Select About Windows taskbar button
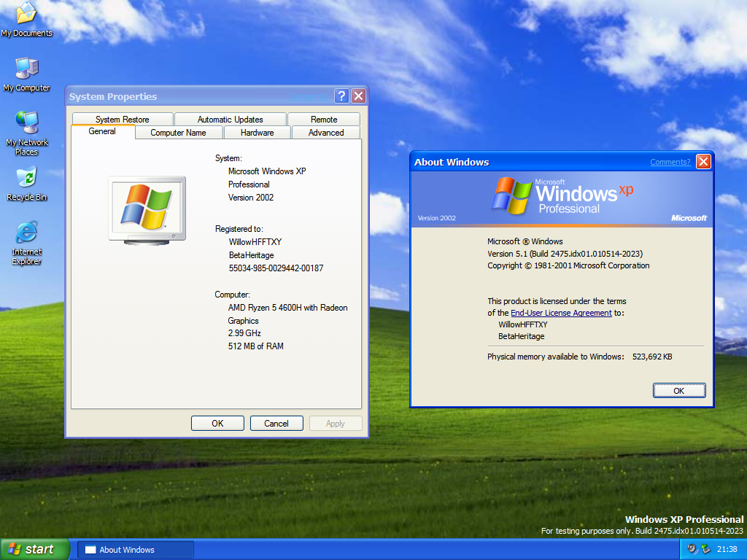The width and height of the screenshot is (747, 560). pyautogui.click(x=135, y=550)
